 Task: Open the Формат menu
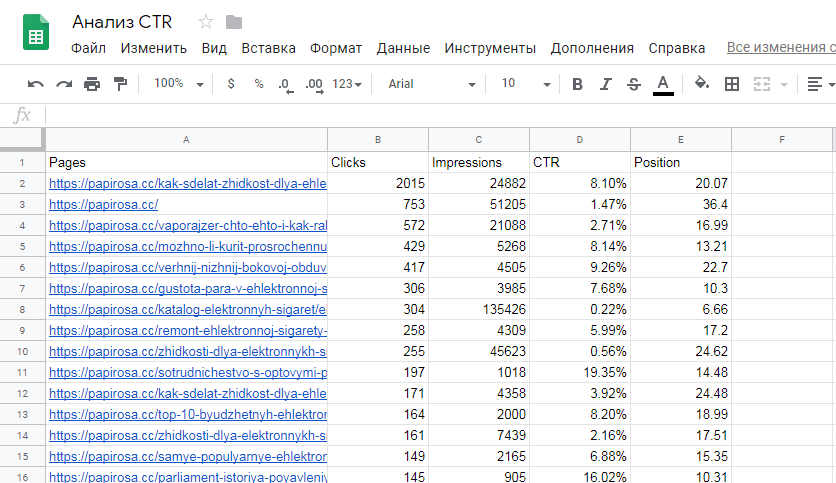336,48
